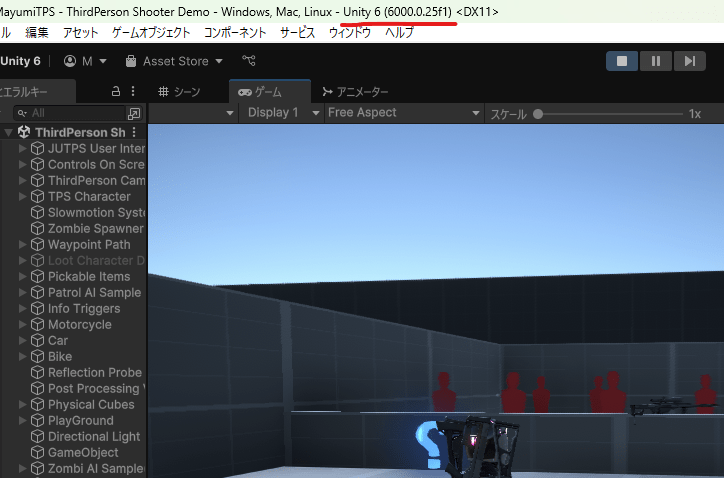Open the ThirdPerson Sh scene options menu
The height and width of the screenshot is (478, 724).
134,132
